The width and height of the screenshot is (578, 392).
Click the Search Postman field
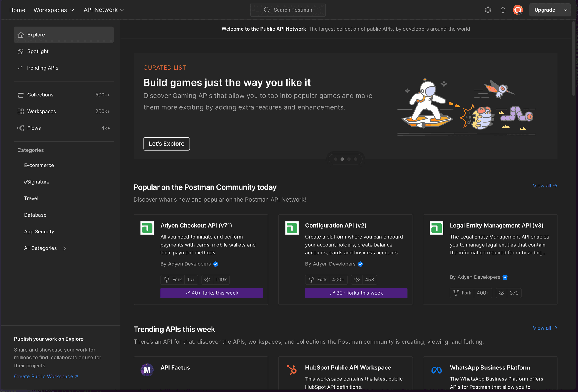(288, 10)
